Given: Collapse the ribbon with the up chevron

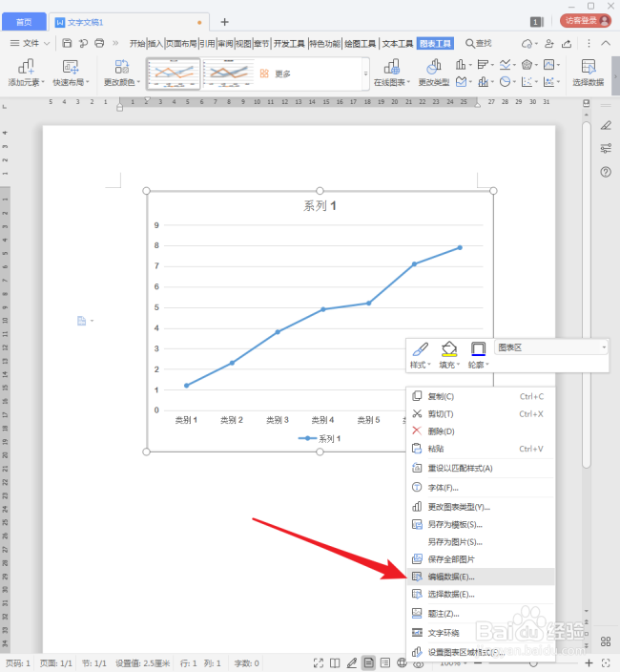Looking at the screenshot, I should 606,43.
